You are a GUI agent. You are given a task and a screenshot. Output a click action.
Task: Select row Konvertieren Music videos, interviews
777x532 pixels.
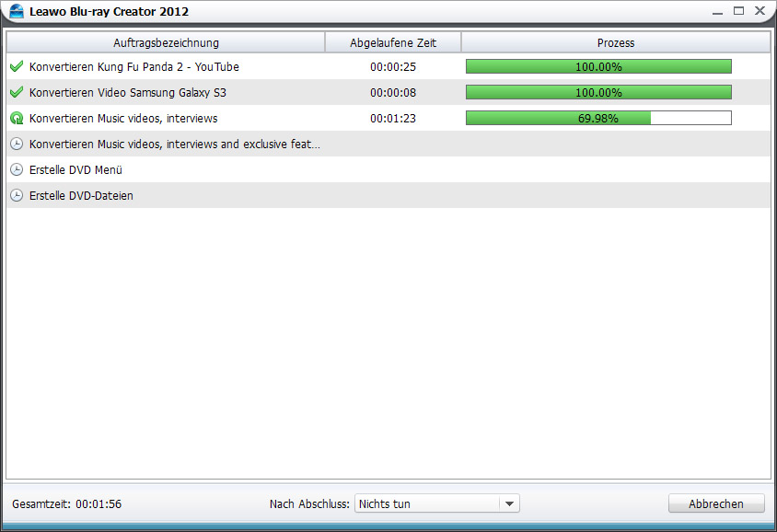pyautogui.click(x=388, y=118)
